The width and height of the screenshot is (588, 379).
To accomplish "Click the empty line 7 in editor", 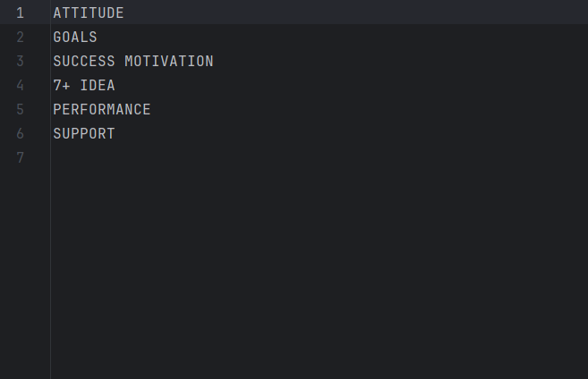I will pos(320,157).
